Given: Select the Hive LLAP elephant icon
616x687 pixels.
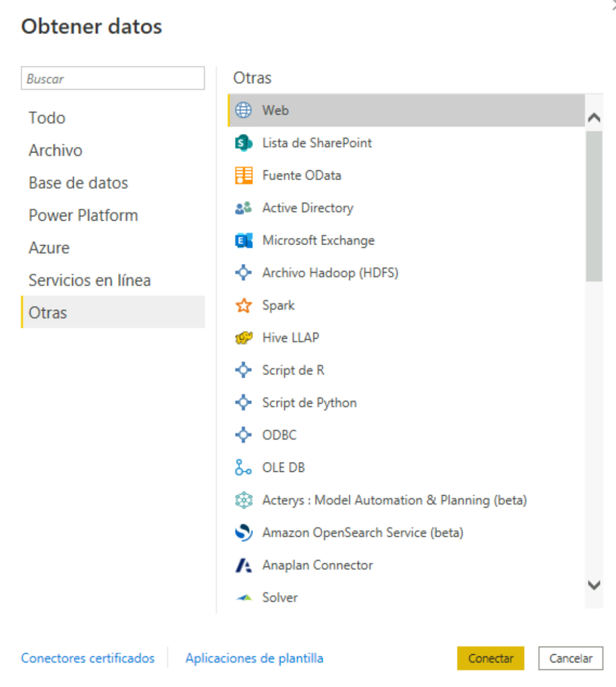Looking at the screenshot, I should 244,338.
